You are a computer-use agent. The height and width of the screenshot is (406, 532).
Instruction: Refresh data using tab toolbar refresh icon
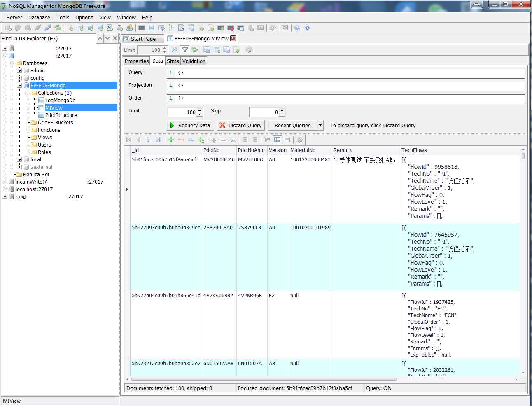pos(194,50)
